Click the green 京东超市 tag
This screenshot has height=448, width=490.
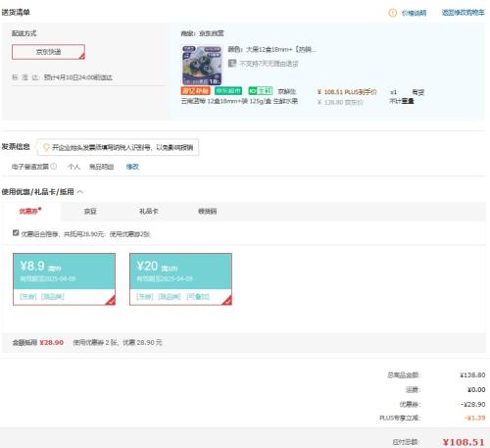[228, 91]
